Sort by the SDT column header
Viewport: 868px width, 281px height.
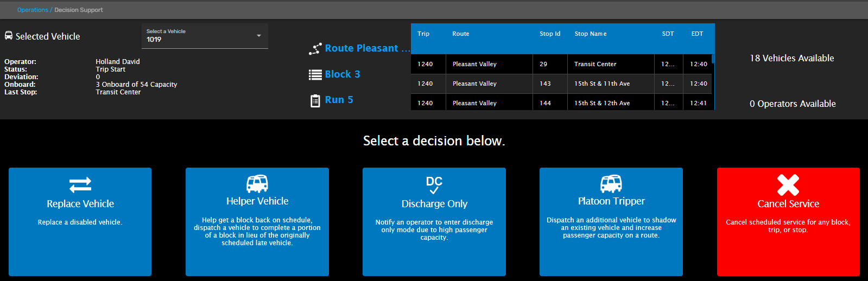tap(668, 34)
